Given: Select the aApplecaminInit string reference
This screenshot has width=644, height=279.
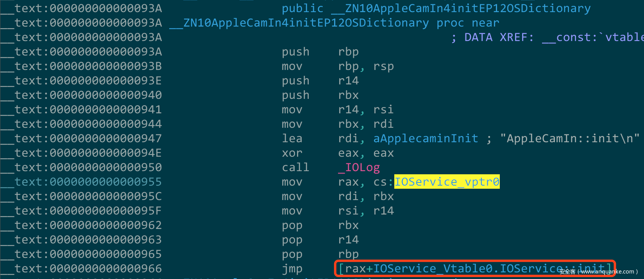Looking at the screenshot, I should pos(426,138).
